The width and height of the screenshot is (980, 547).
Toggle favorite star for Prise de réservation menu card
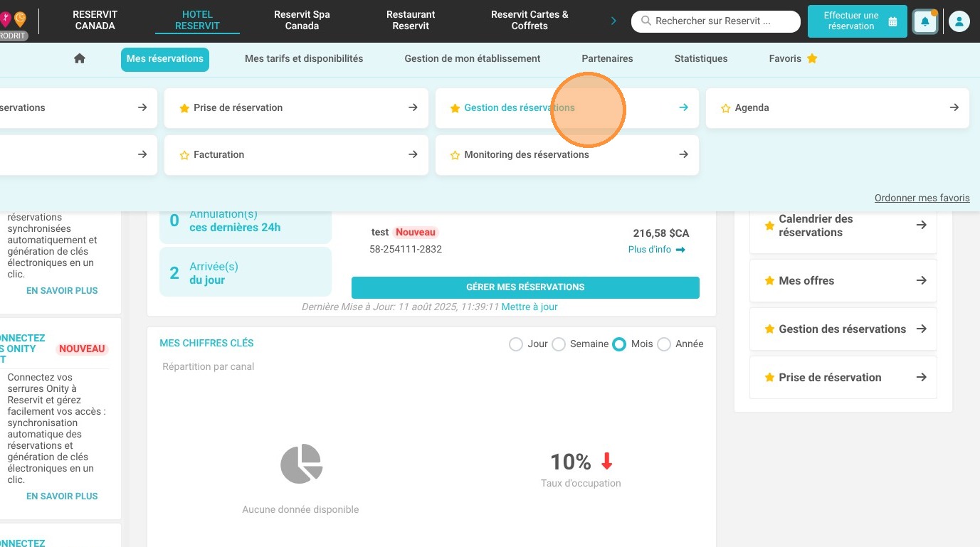[x=184, y=108]
